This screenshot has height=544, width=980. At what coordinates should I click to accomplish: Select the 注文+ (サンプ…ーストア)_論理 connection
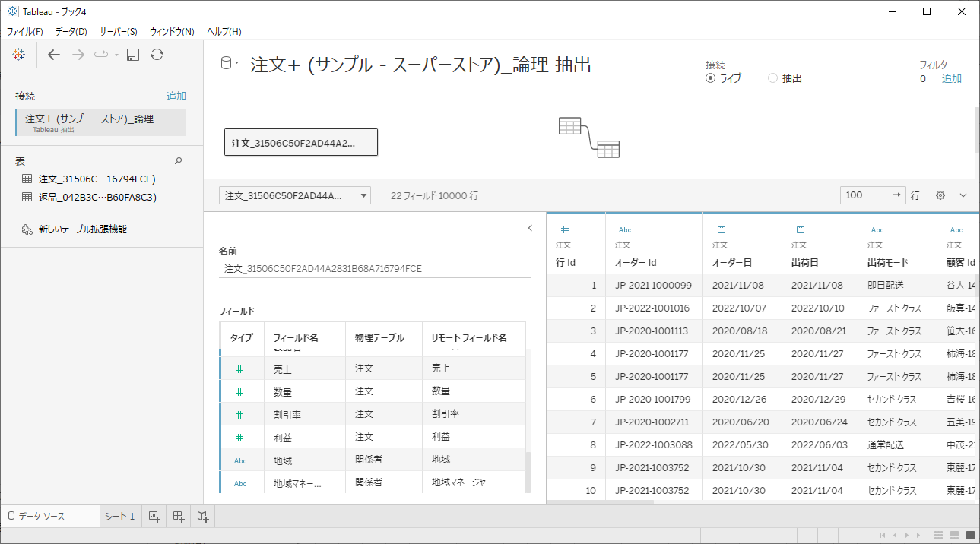[100, 123]
